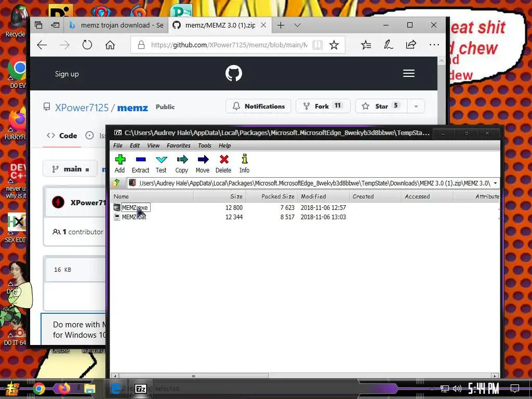Screen dimensions: 532x399
Task: Open the GitHub Code tab
Action: coord(62,136)
